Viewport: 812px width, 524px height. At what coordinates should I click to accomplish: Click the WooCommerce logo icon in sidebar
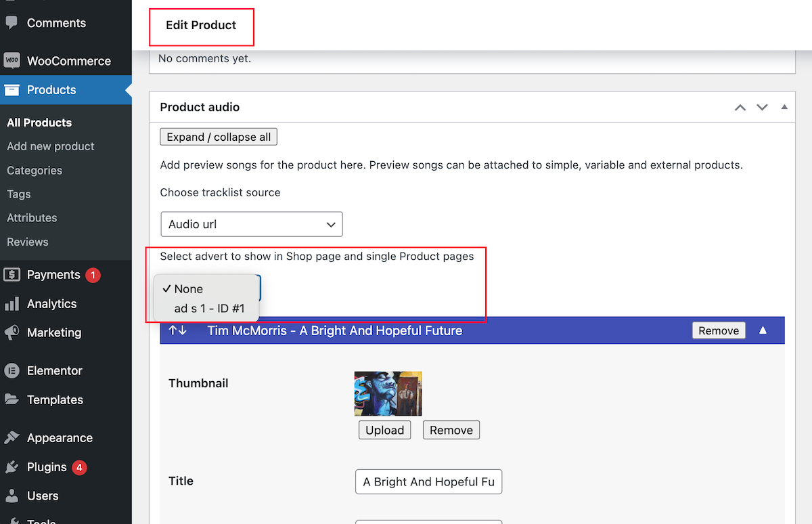click(x=12, y=61)
